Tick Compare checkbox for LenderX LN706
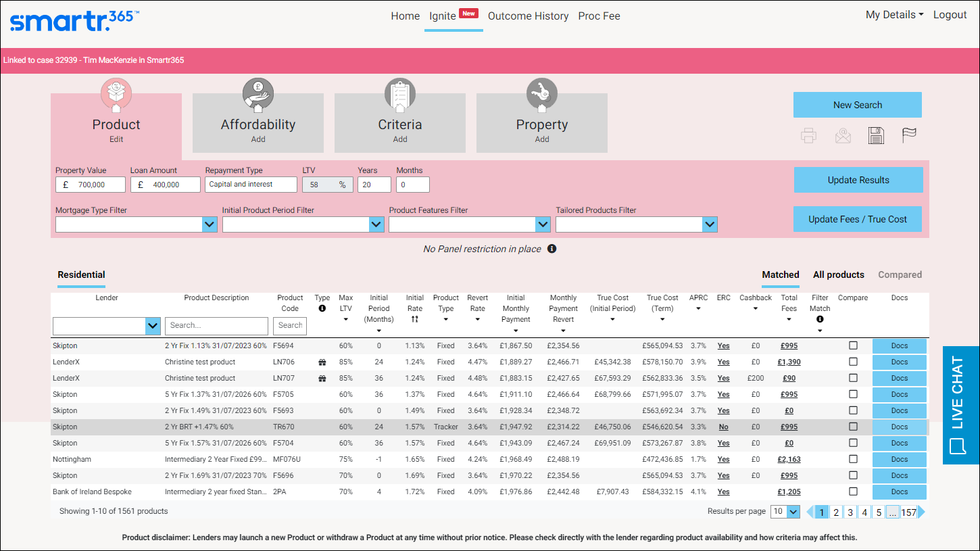 tap(853, 362)
